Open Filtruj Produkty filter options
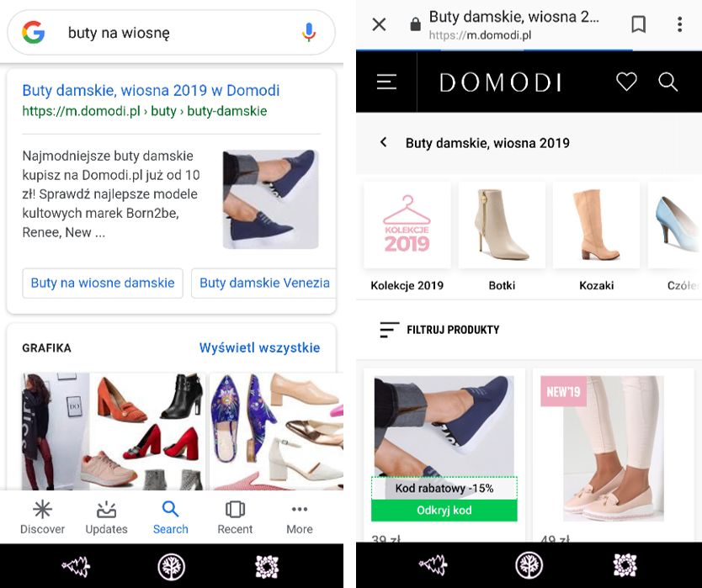 click(x=439, y=330)
